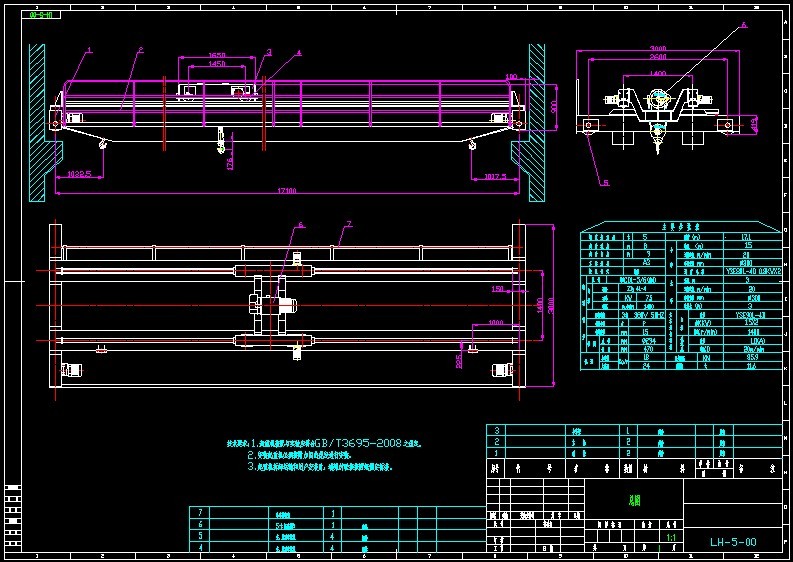
Task: Click the 2600 dimension in side view
Action: [x=657, y=57]
